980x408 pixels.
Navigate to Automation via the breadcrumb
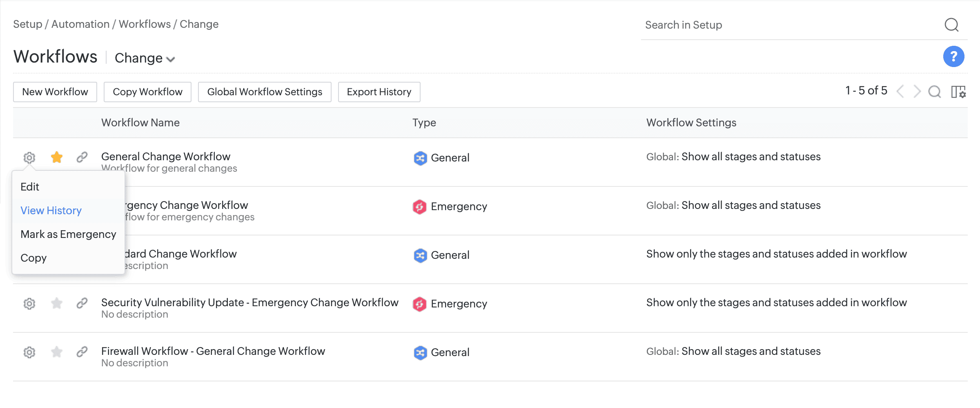point(80,24)
